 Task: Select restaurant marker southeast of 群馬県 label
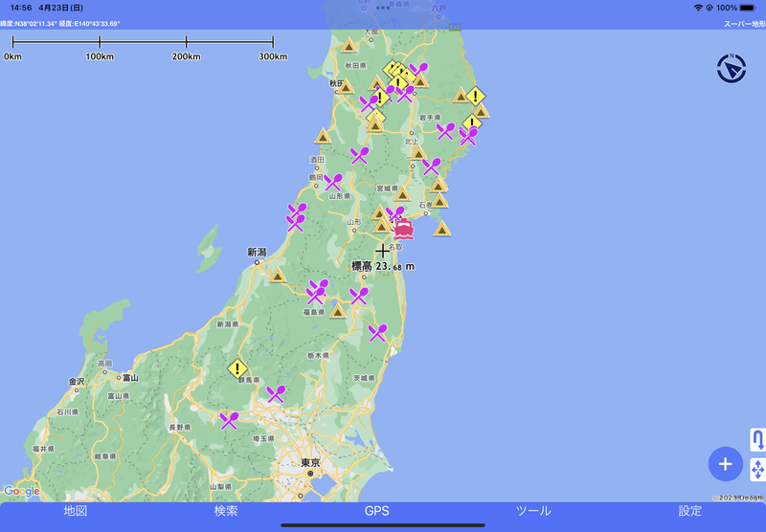tap(276, 393)
